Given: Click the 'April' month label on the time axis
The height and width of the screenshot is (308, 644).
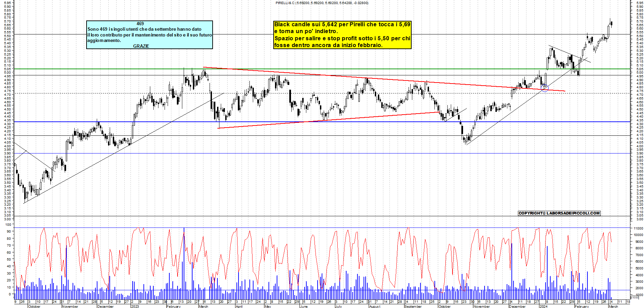Looking at the screenshot, I should point(239,306).
